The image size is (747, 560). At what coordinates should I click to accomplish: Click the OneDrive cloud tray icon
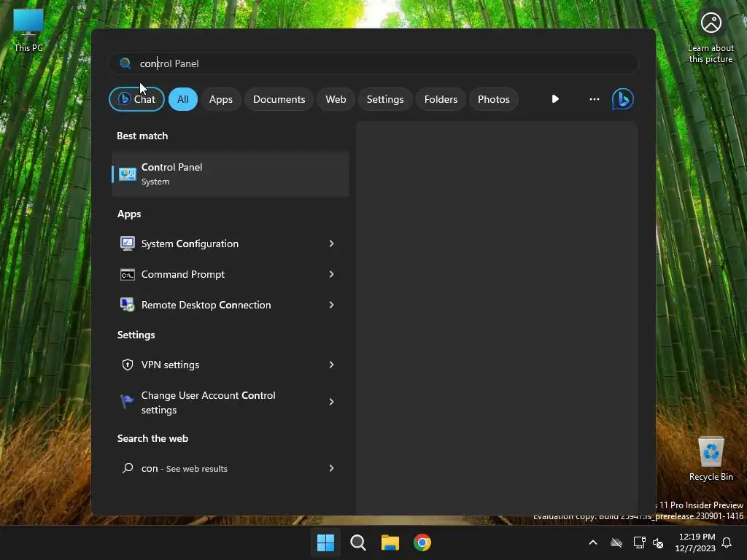(x=616, y=542)
